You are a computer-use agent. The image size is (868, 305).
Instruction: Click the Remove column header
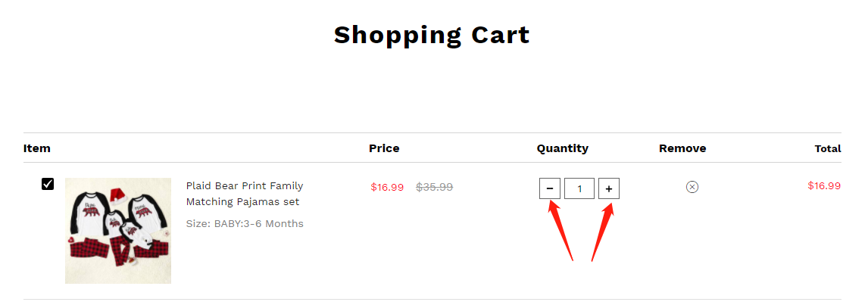pos(682,148)
